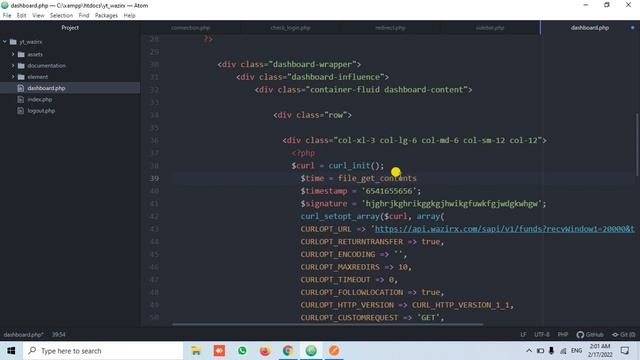Image resolution: width=640 pixels, height=360 pixels.
Task: Click the Project panel header
Action: [x=70, y=28]
